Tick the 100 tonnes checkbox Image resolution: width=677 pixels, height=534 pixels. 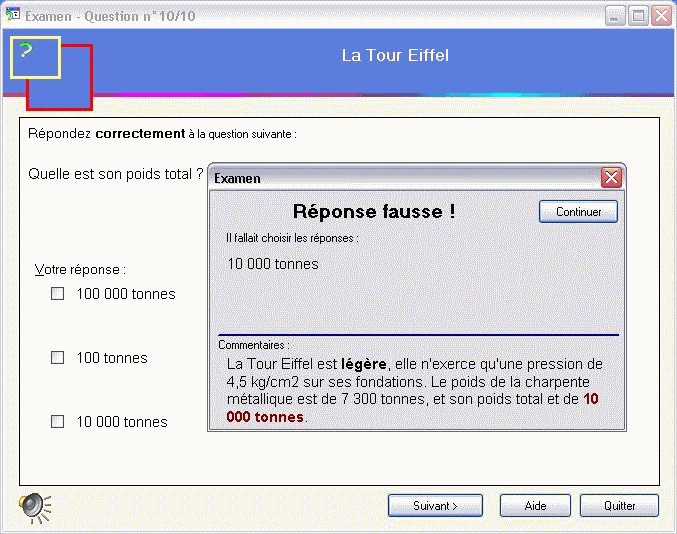pyautogui.click(x=57, y=358)
